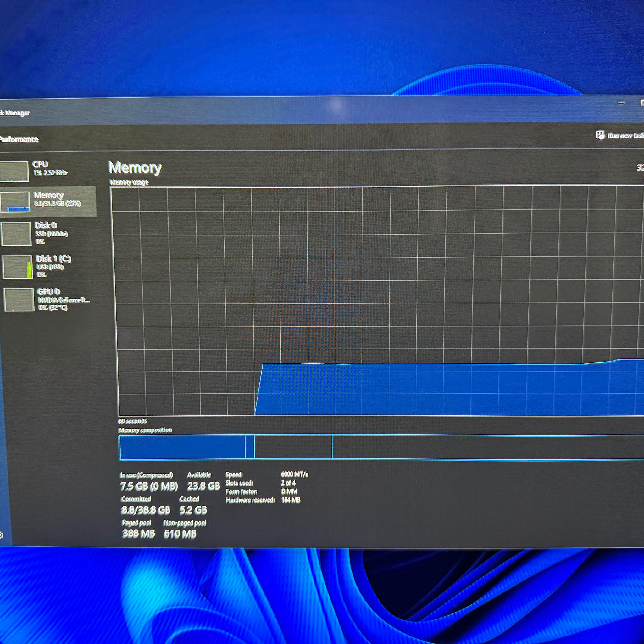Click the Performance page heading
This screenshot has height=644, width=644.
tap(19, 139)
